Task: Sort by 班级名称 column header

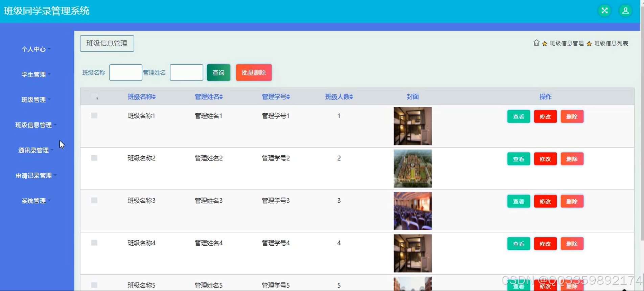Action: (141, 97)
